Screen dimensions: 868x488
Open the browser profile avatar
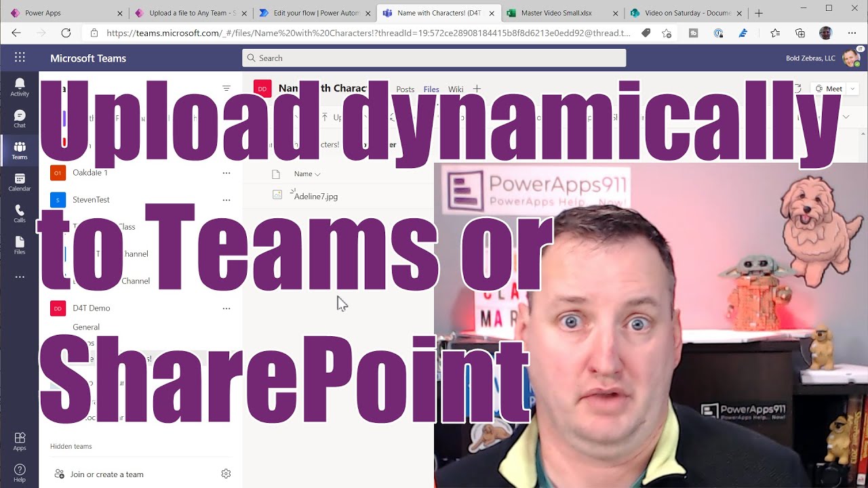tap(825, 33)
